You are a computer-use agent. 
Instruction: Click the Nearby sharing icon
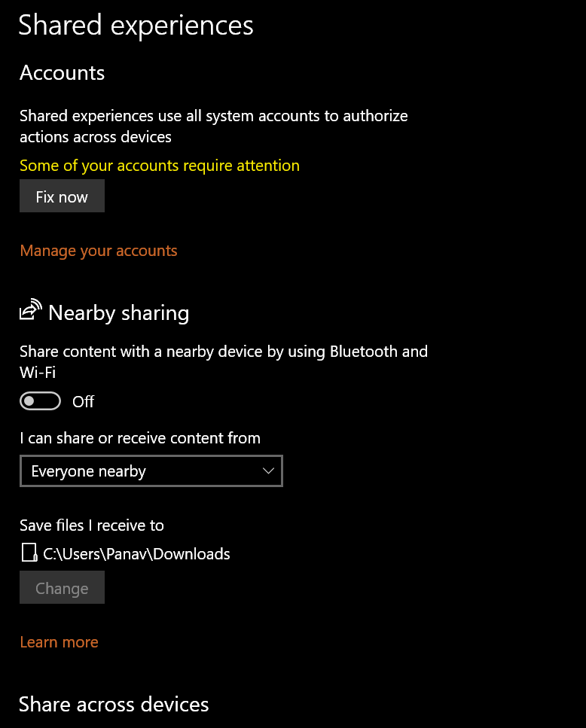point(31,309)
